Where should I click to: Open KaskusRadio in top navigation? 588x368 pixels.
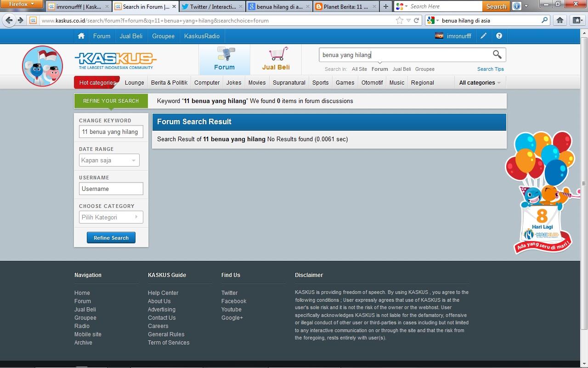click(202, 36)
